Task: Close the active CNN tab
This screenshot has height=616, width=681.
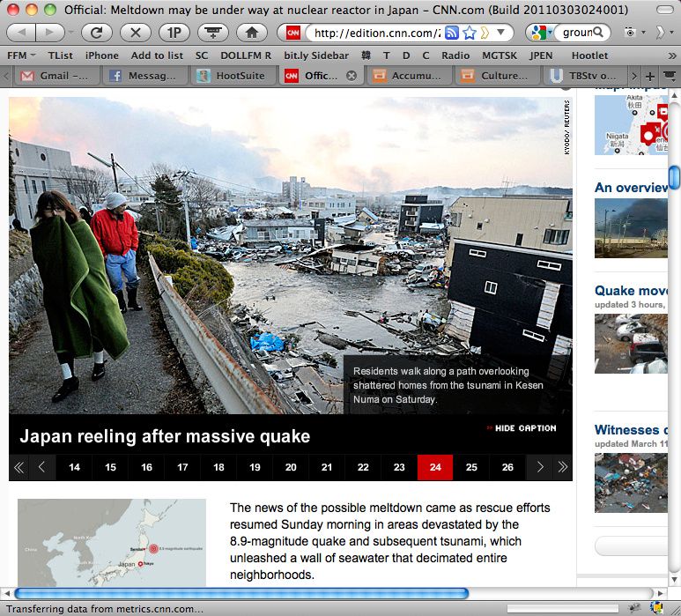Action: 352,76
